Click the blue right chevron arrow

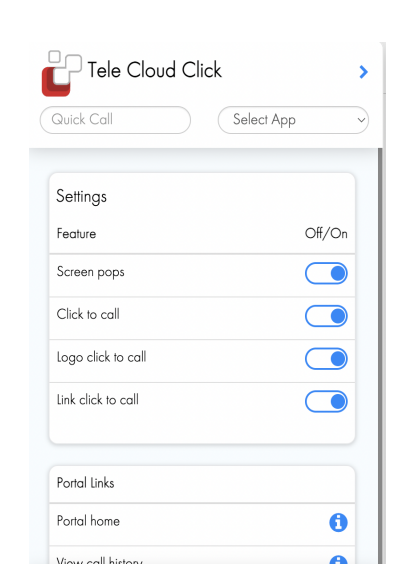point(364,72)
